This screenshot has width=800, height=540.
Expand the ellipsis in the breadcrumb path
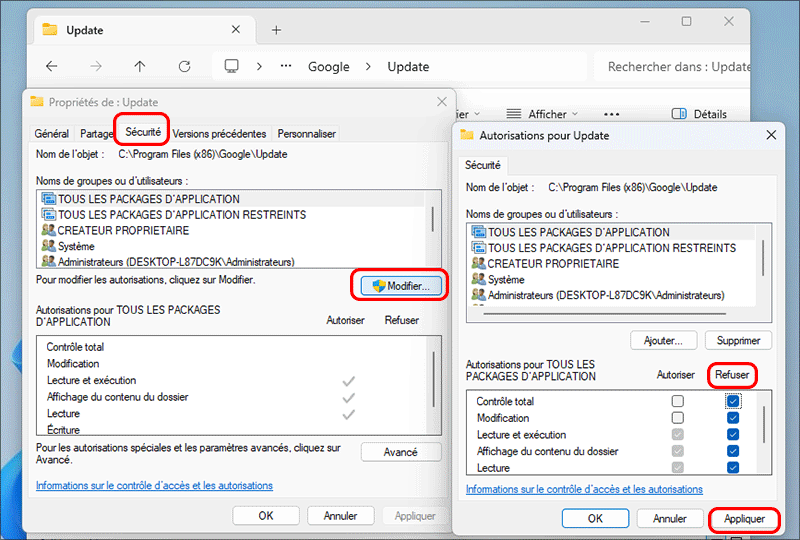coord(286,66)
